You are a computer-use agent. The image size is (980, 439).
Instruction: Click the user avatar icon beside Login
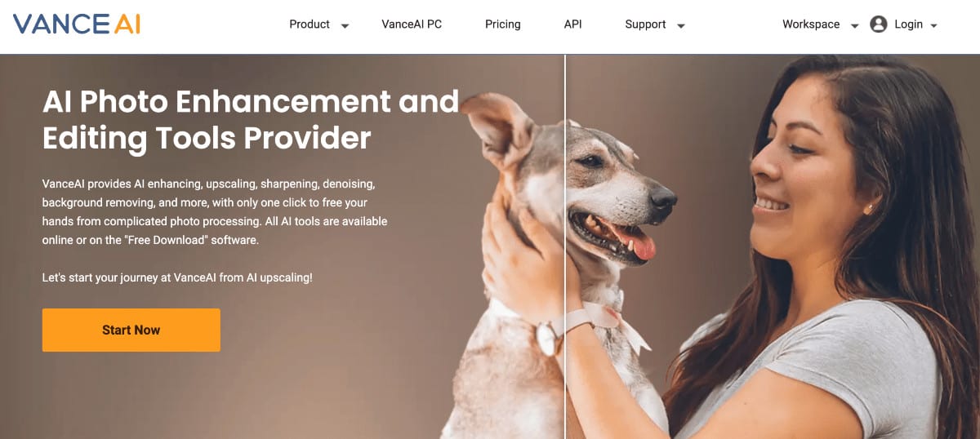[x=879, y=24]
